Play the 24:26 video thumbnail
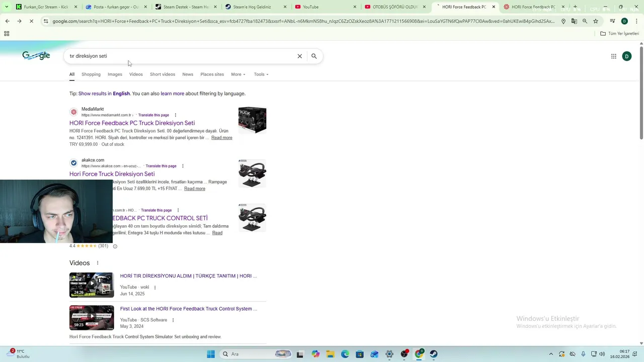Viewport: 644px width, 362px height. point(92,285)
